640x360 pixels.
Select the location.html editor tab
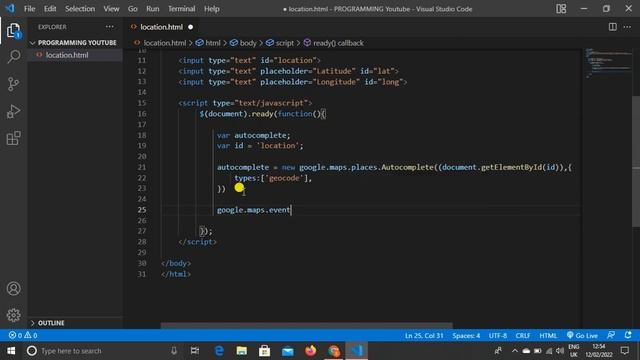[161, 27]
